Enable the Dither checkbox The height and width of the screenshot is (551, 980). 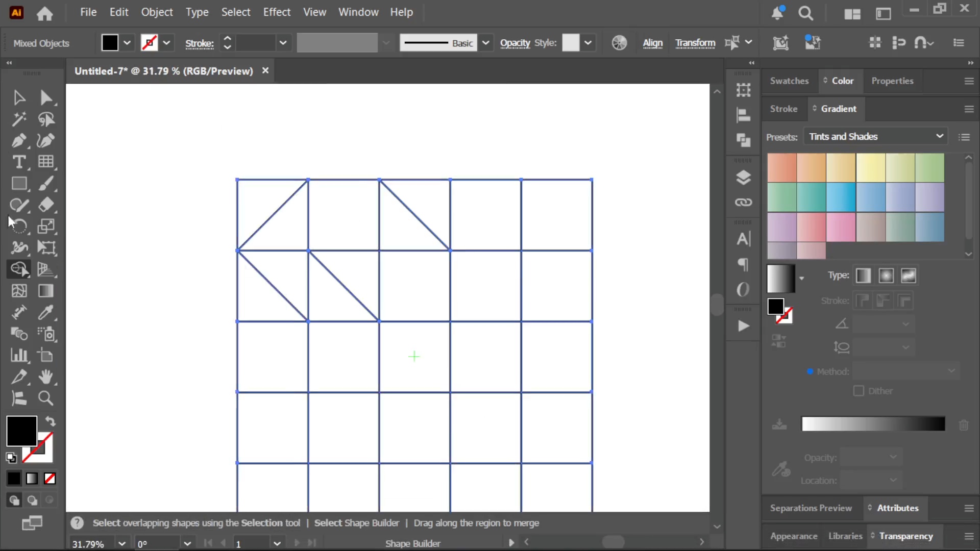[x=859, y=391]
